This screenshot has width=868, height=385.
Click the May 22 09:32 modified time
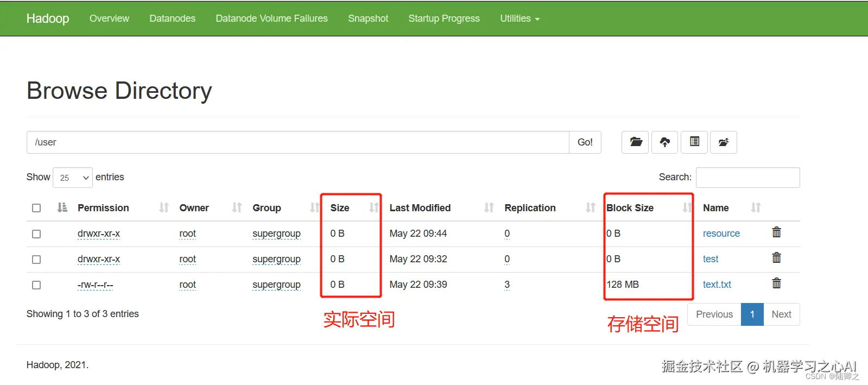click(x=418, y=259)
